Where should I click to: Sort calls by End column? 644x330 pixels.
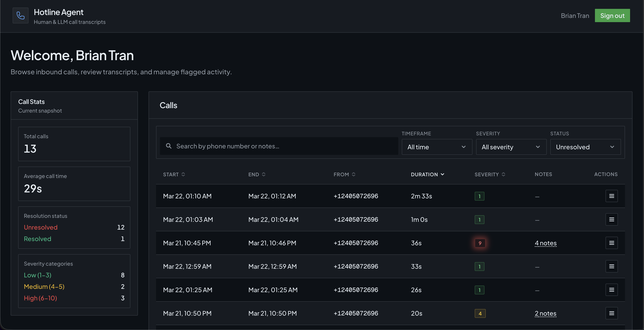tap(257, 174)
